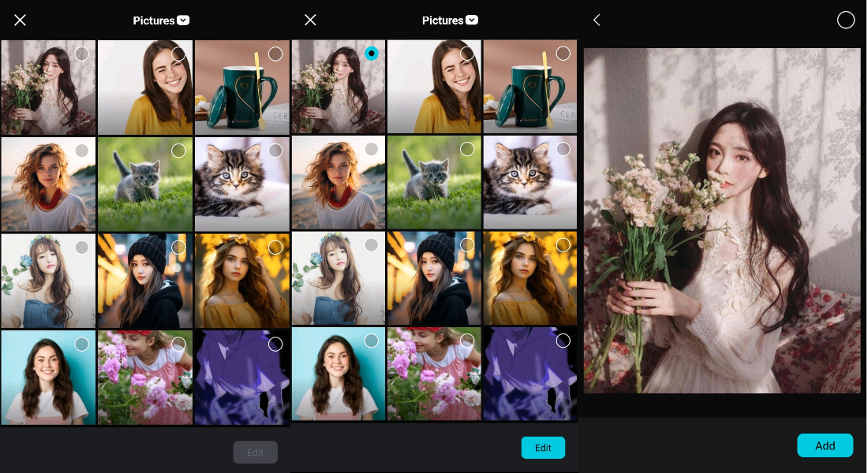Open sunflower crown girl photo in second panel
Image resolution: width=868 pixels, height=473 pixels.
tap(529, 278)
